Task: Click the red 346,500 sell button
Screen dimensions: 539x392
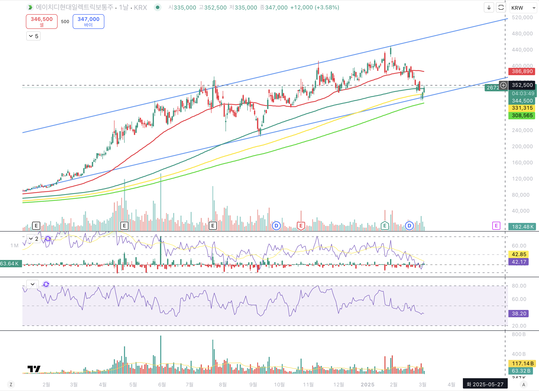Action: (x=42, y=22)
